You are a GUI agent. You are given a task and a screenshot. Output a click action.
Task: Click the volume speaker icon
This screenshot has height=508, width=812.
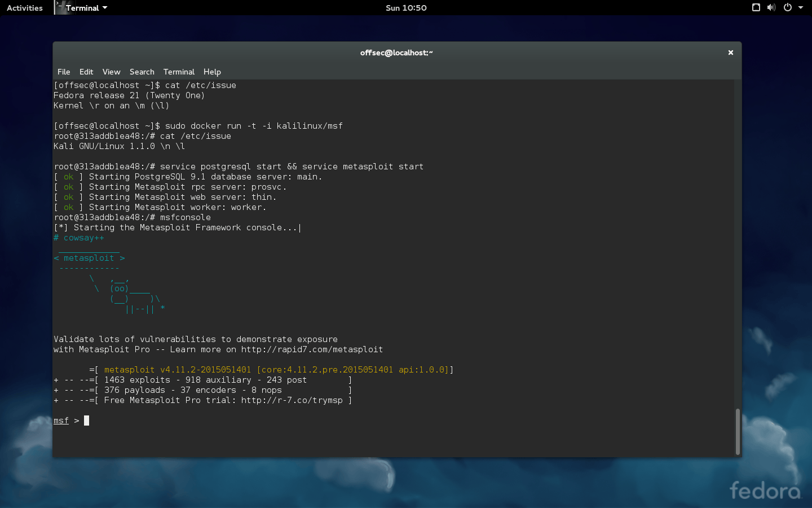tap(771, 7)
